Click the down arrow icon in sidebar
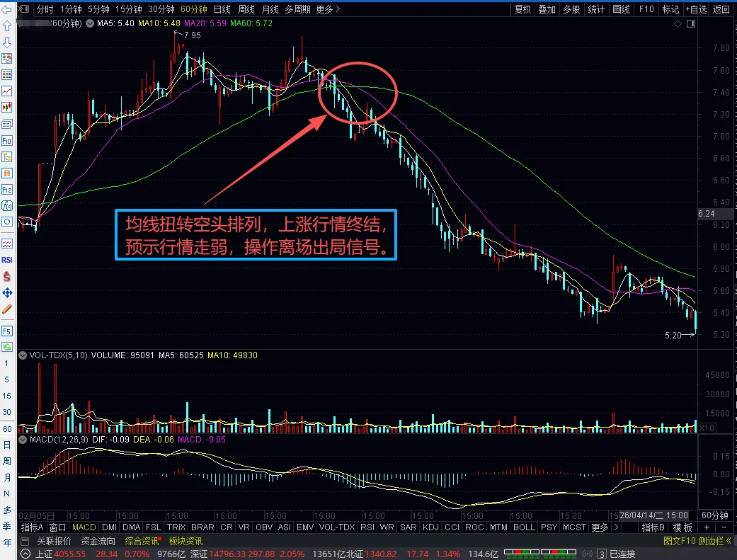The image size is (737, 560). pos(7,42)
